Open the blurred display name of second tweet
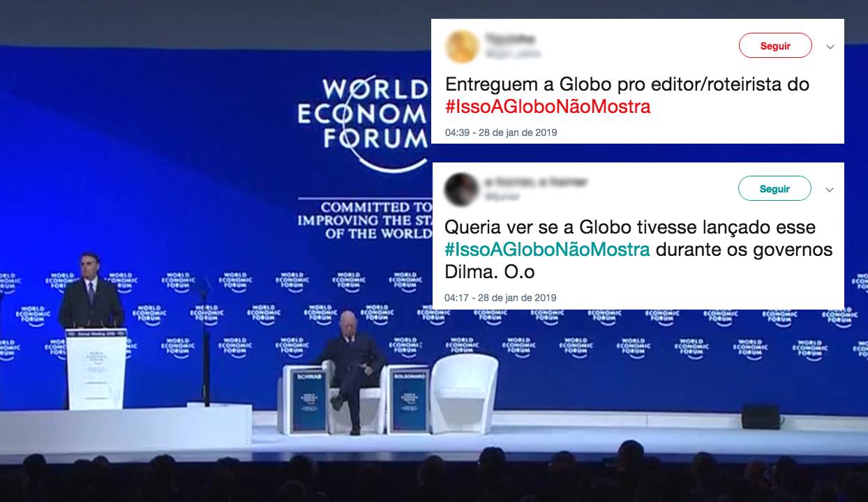Image resolution: width=868 pixels, height=502 pixels. pyautogui.click(x=536, y=182)
